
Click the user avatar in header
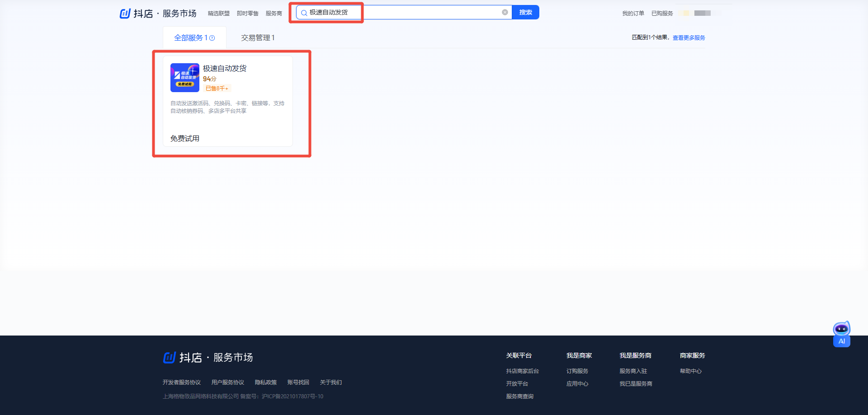pyautogui.click(x=685, y=13)
